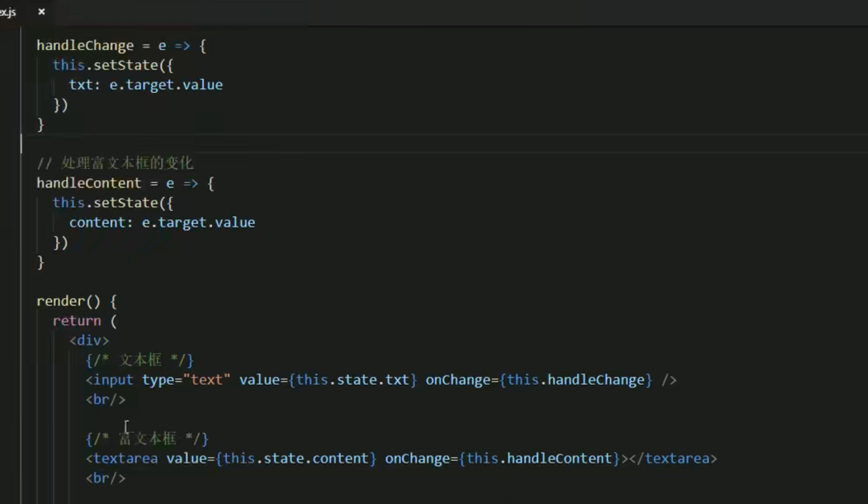The image size is (868, 504).
Task: Click this.handleChange in the input onChange
Action: [x=576, y=380]
